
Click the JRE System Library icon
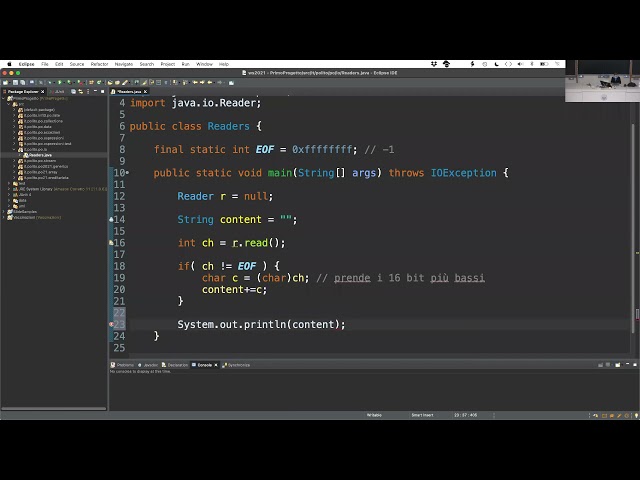pos(16,188)
